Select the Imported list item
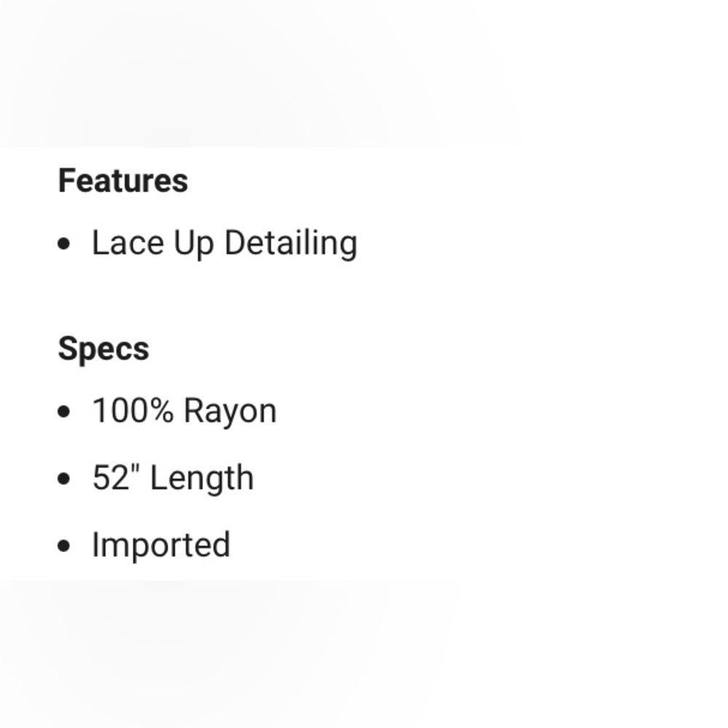Viewport: 728px width, 728px height. tap(161, 545)
